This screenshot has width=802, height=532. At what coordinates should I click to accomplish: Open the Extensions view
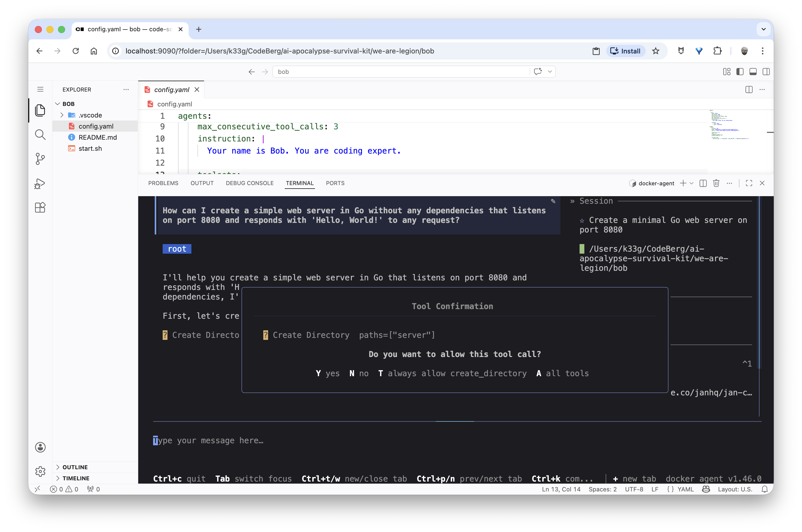(40, 207)
